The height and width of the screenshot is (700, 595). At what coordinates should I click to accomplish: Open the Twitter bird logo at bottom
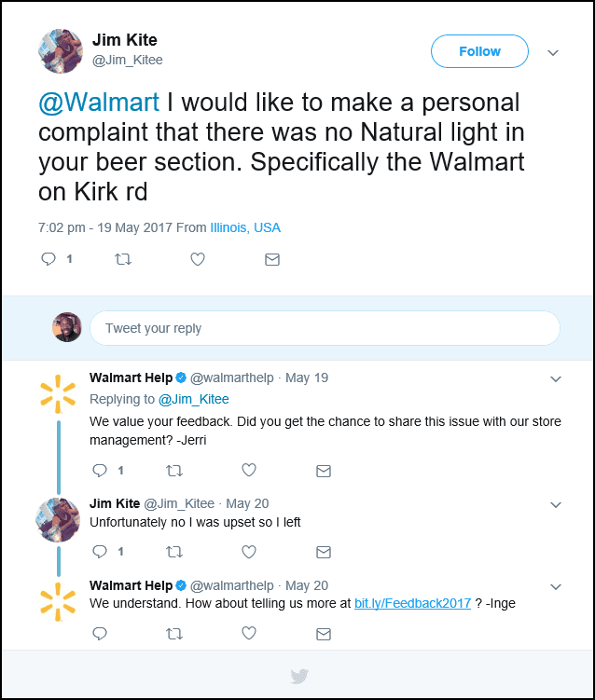(299, 676)
